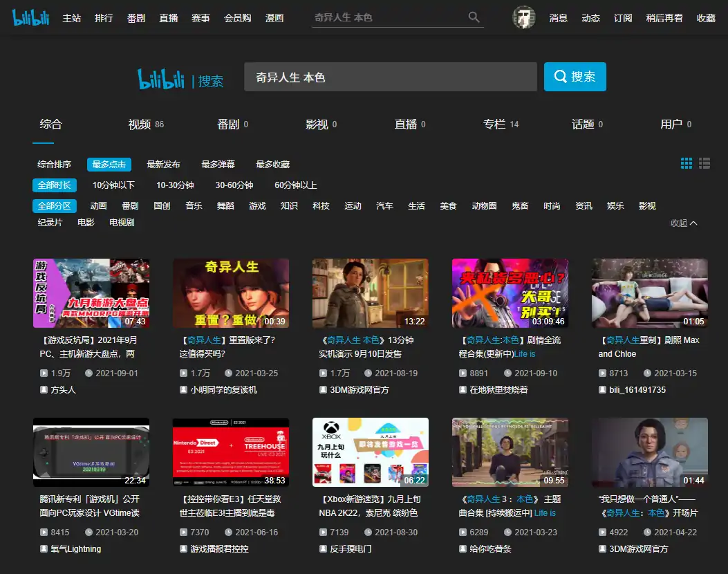Viewport: 728px width, 574px height.
Task: Filter results by 动画 category
Action: point(98,205)
